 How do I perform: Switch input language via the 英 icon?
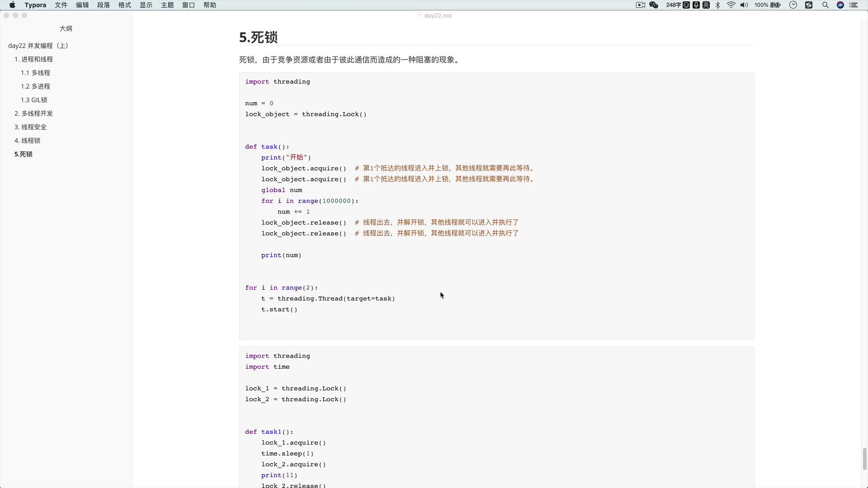(706, 5)
